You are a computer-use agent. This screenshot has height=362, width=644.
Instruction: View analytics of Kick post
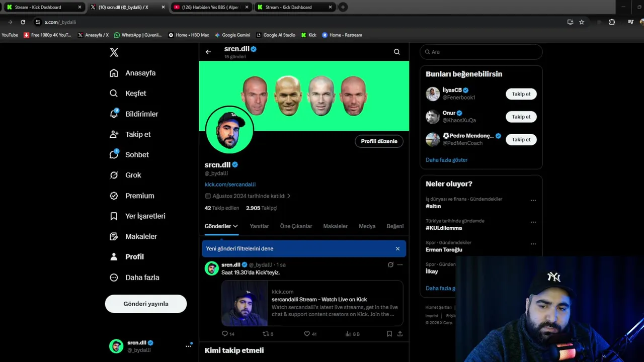click(348, 333)
